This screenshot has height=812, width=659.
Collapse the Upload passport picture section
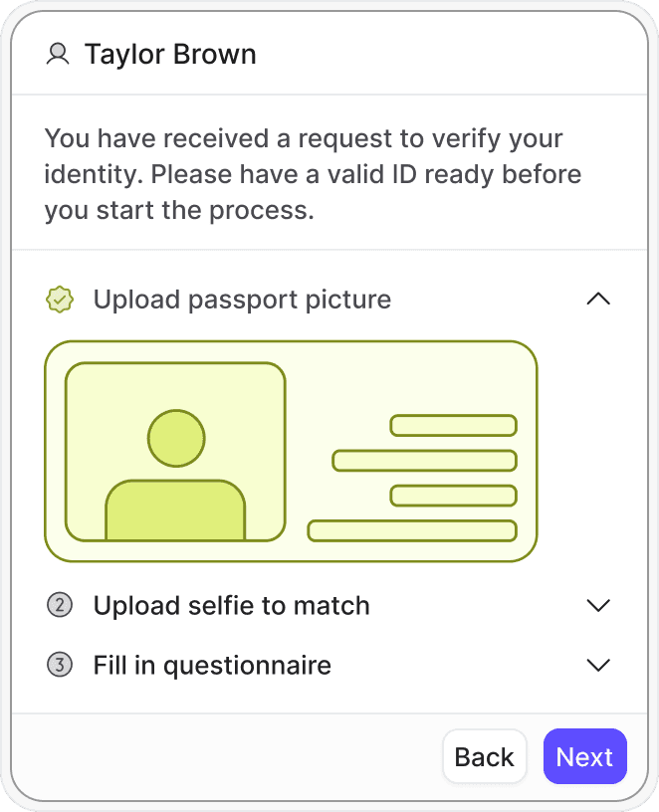598,300
